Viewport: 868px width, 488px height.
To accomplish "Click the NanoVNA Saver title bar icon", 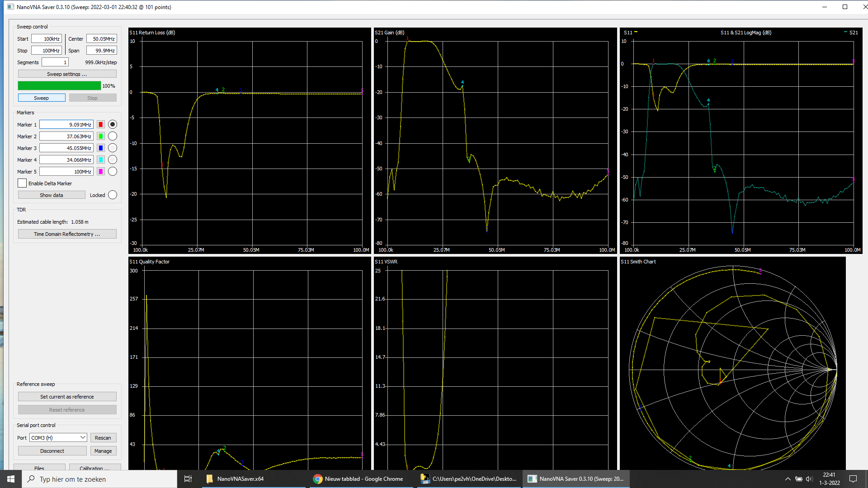I will (11, 7).
